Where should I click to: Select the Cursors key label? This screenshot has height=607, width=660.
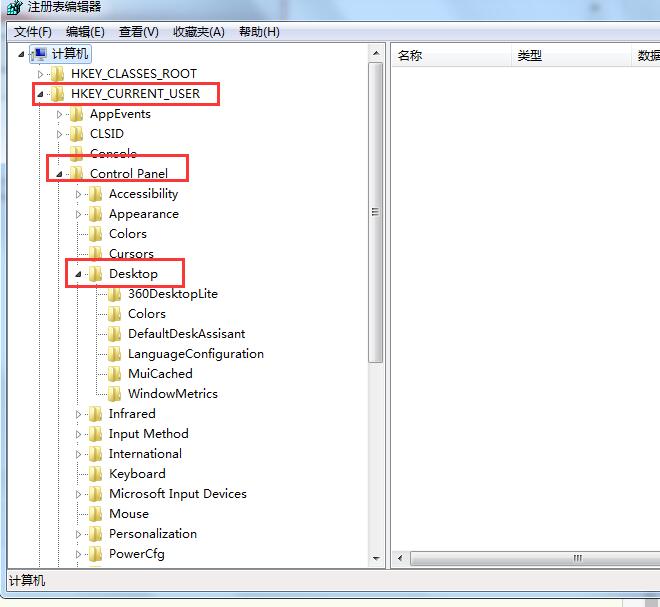tap(131, 254)
